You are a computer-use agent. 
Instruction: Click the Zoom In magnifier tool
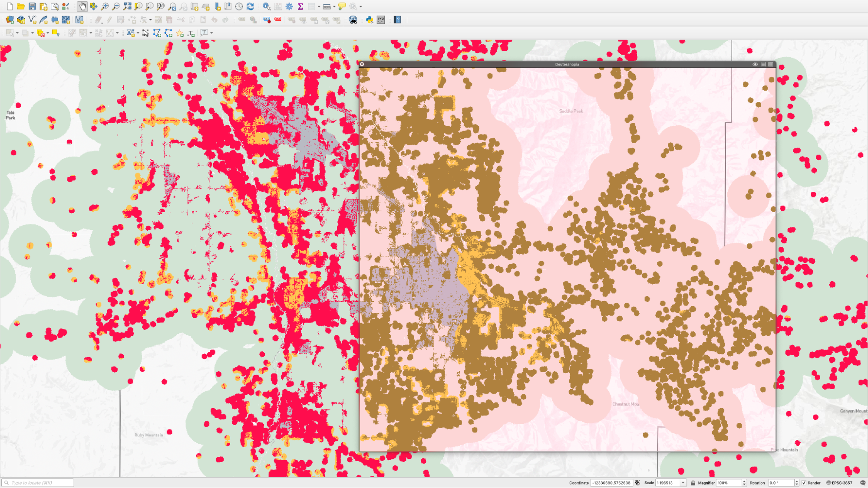tap(105, 7)
